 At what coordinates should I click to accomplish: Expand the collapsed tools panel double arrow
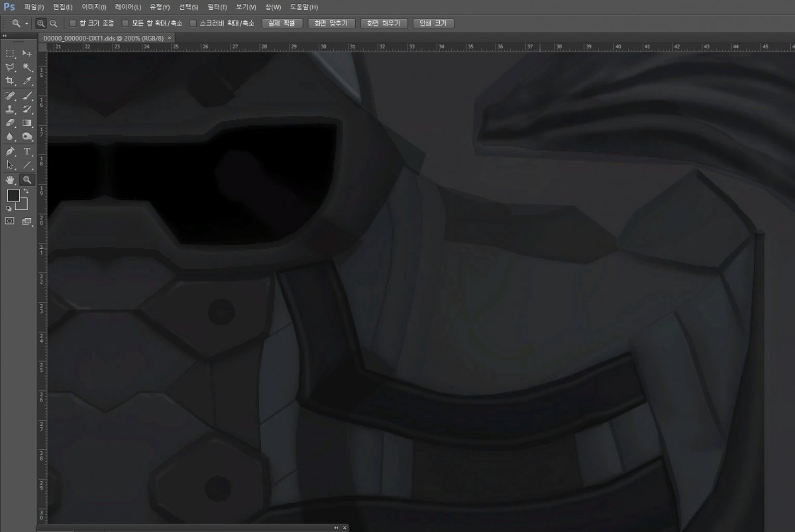tap(5, 36)
